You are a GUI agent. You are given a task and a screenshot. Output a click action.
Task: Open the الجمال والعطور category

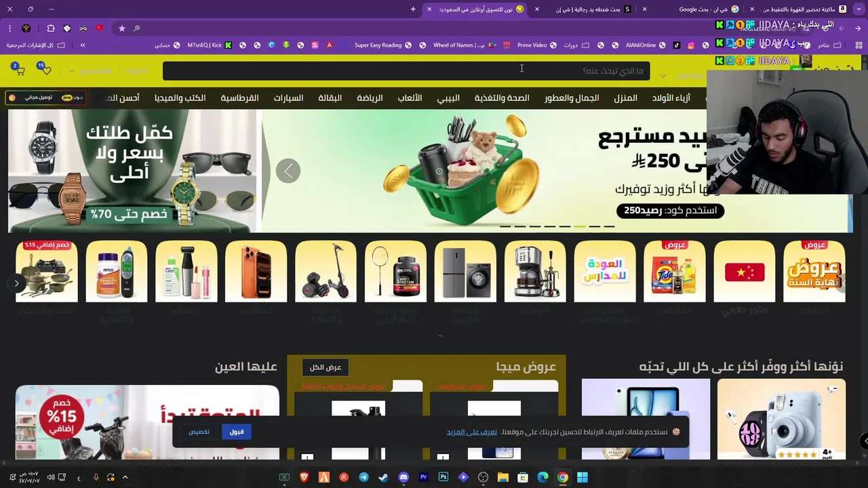(x=572, y=98)
